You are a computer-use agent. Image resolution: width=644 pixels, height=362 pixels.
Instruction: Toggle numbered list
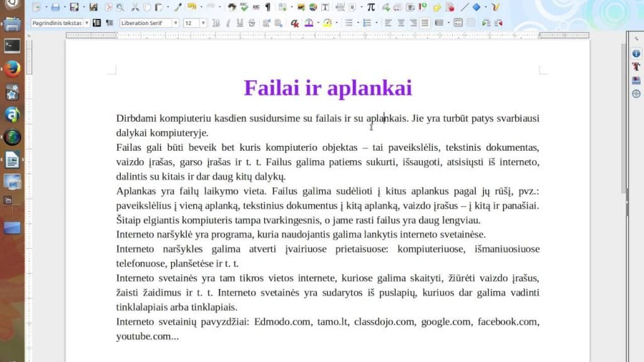[367, 23]
